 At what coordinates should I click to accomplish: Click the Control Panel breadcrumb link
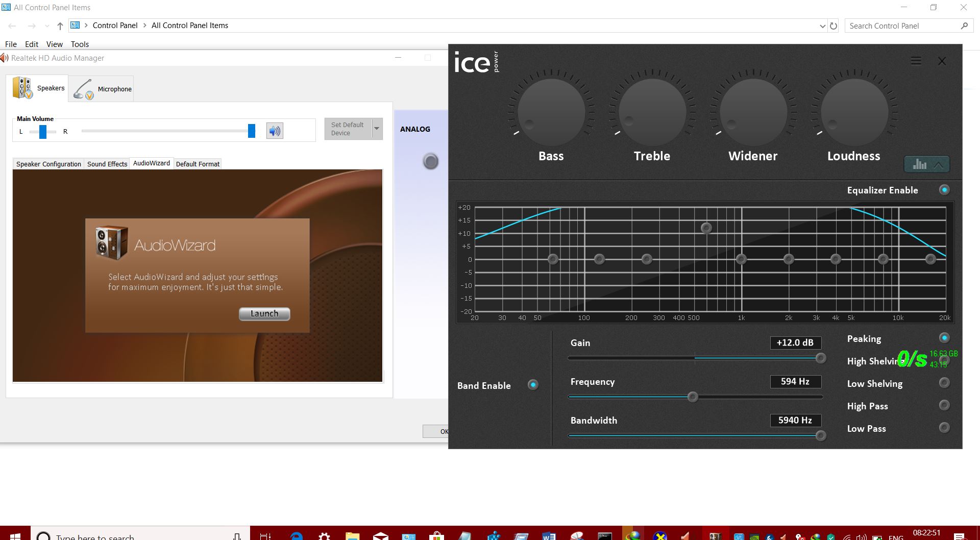pos(115,26)
